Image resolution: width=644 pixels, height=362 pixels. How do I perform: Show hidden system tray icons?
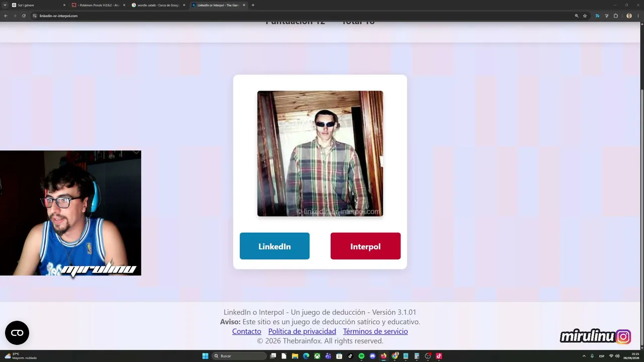point(584,356)
